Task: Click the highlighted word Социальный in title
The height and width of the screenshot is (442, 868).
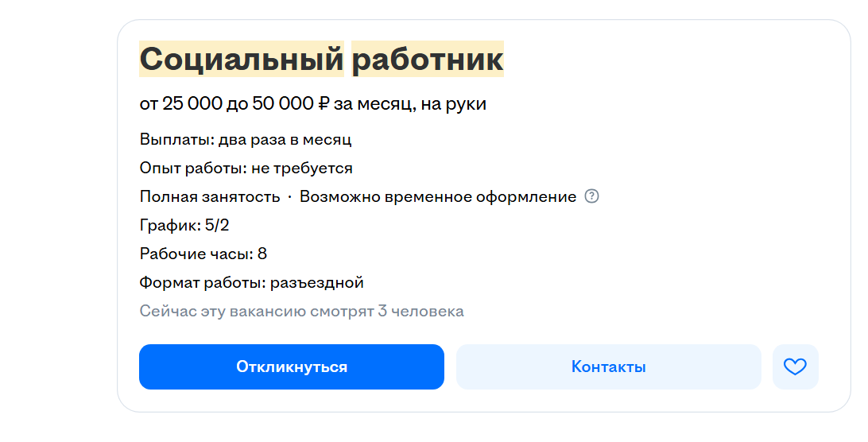Action: tap(242, 59)
